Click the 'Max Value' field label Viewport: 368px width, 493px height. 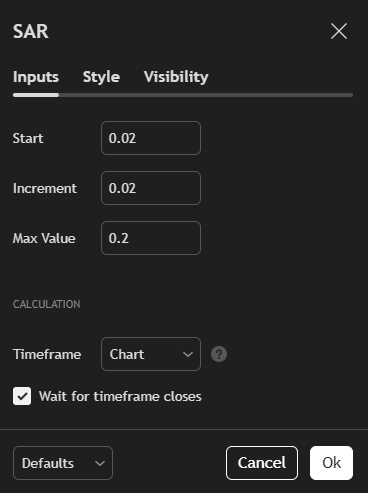(x=44, y=238)
